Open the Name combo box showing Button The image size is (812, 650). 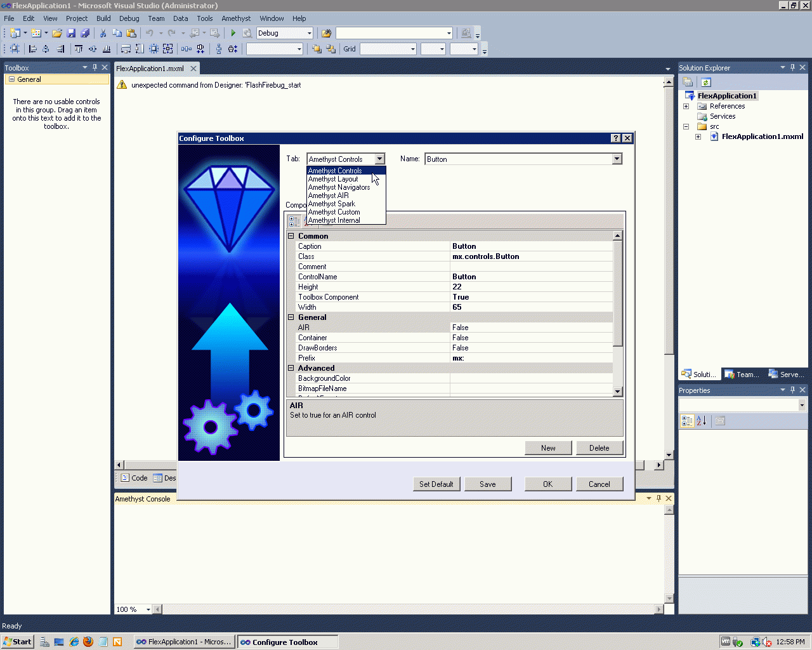pyautogui.click(x=617, y=159)
